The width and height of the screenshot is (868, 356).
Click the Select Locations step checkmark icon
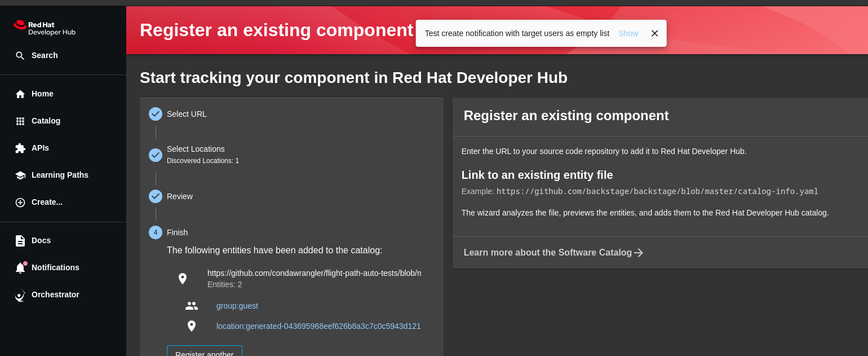tap(156, 155)
